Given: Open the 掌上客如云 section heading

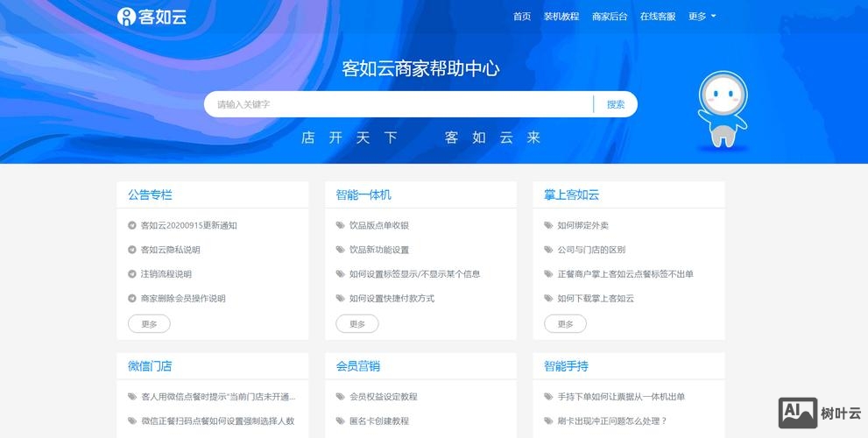Looking at the screenshot, I should (x=571, y=195).
